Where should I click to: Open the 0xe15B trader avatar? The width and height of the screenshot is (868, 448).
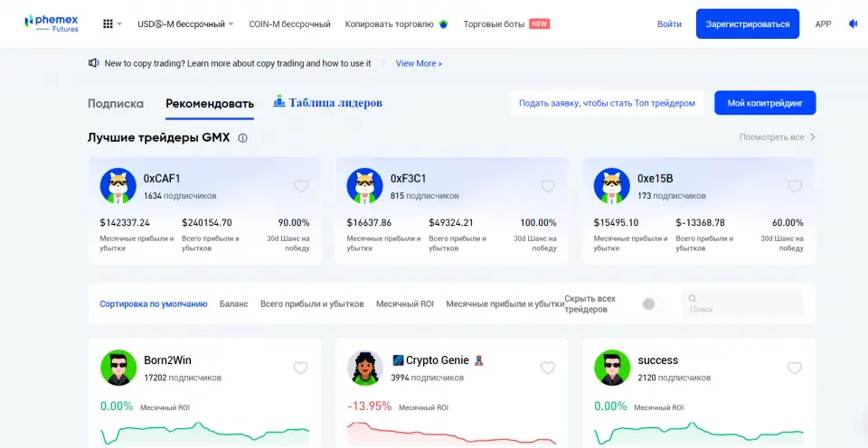tap(612, 186)
